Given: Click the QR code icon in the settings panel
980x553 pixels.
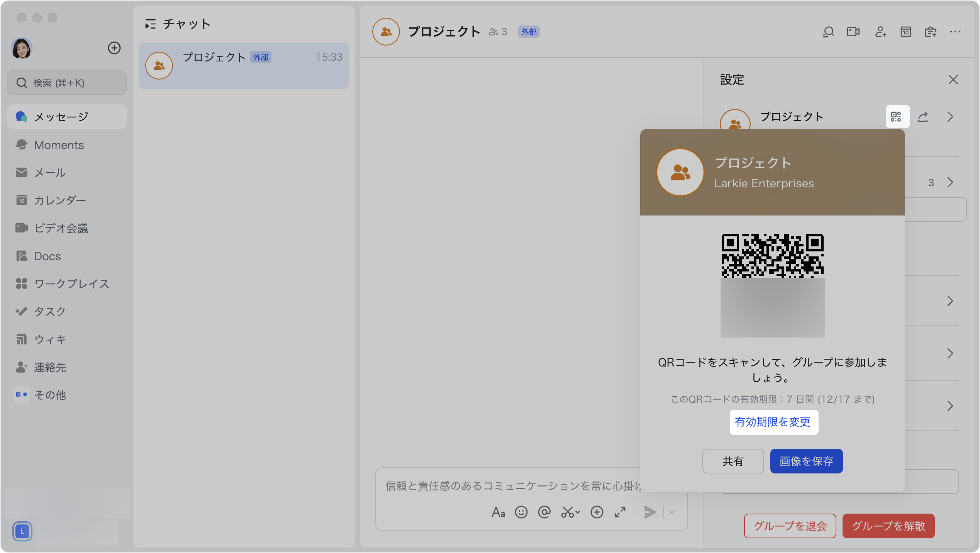Looking at the screenshot, I should 897,117.
